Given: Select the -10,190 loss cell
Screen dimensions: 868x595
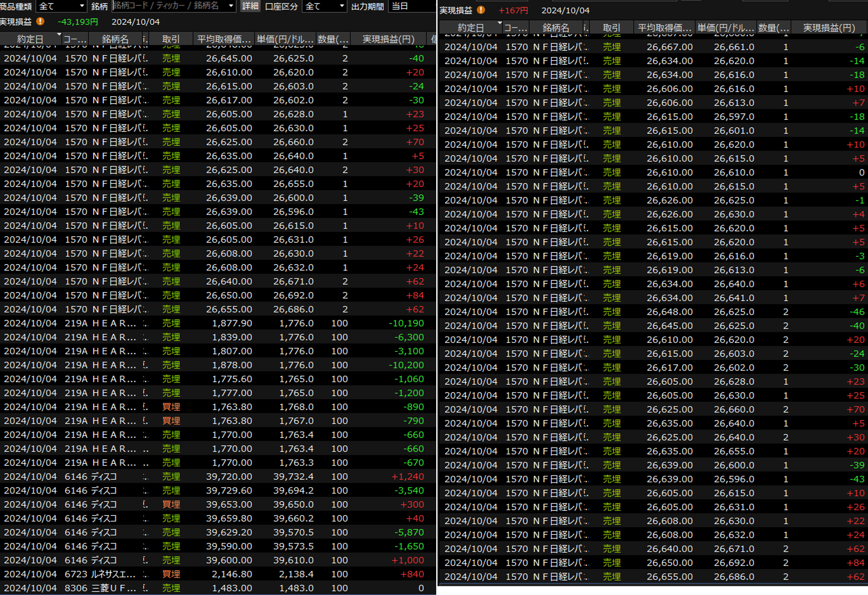Looking at the screenshot, I should (406, 323).
